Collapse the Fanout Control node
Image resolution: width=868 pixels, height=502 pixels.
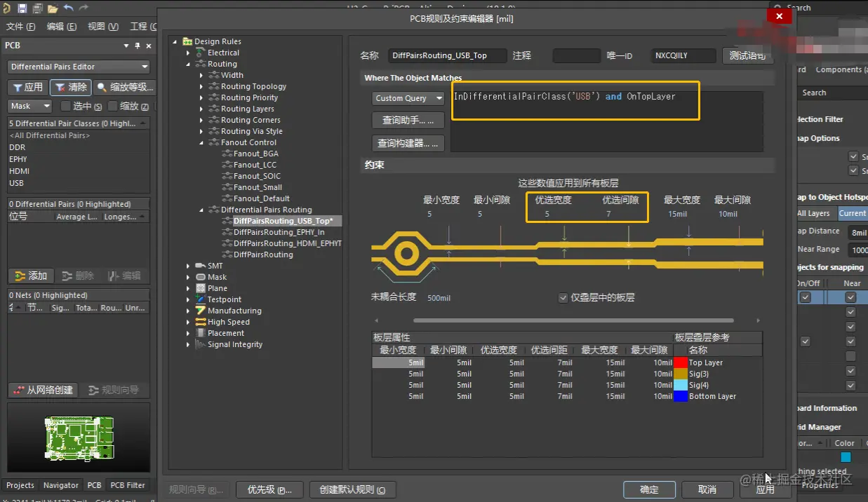point(201,142)
